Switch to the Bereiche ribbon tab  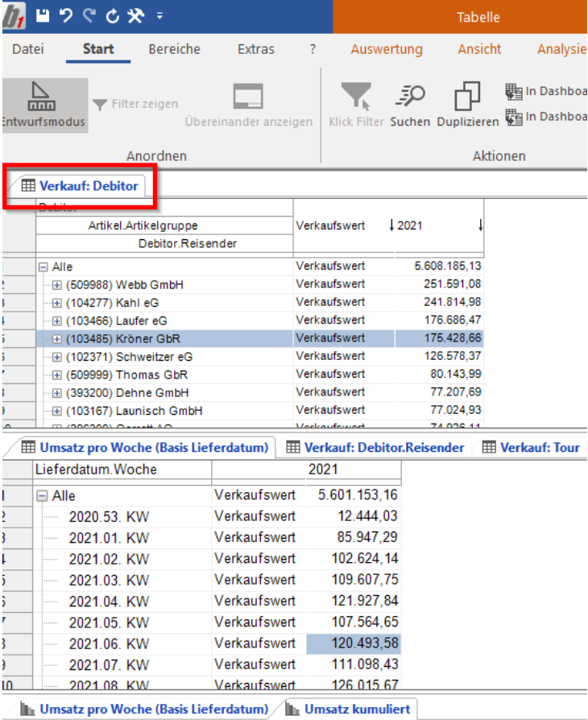pos(175,49)
